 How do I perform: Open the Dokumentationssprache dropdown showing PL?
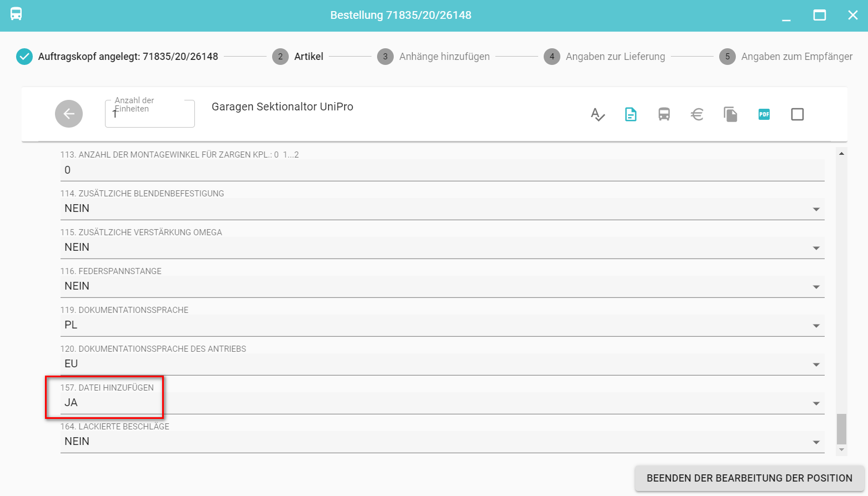click(x=816, y=326)
